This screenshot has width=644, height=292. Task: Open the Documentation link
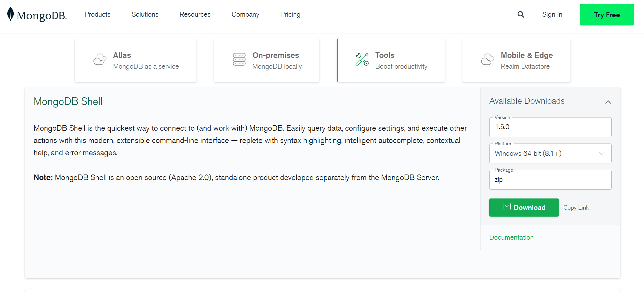point(511,237)
